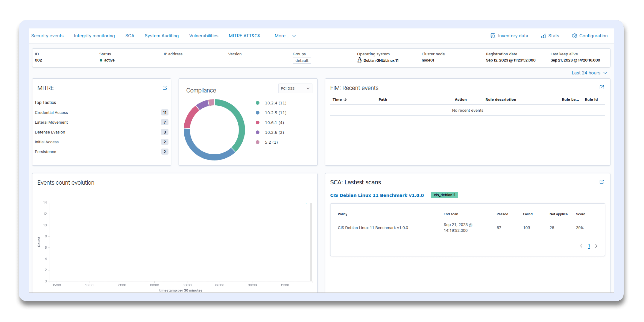Open SCA Latest scans external link icon
The width and height of the screenshot is (644, 322).
pos(601,182)
